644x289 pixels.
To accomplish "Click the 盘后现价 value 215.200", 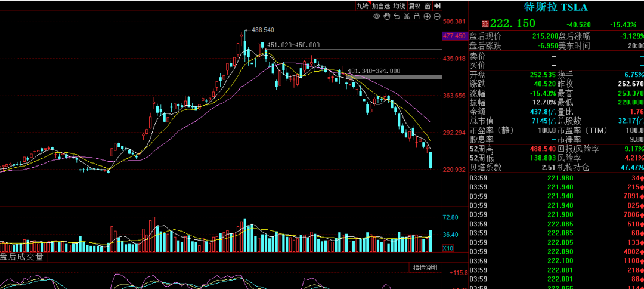I will click(x=544, y=36).
